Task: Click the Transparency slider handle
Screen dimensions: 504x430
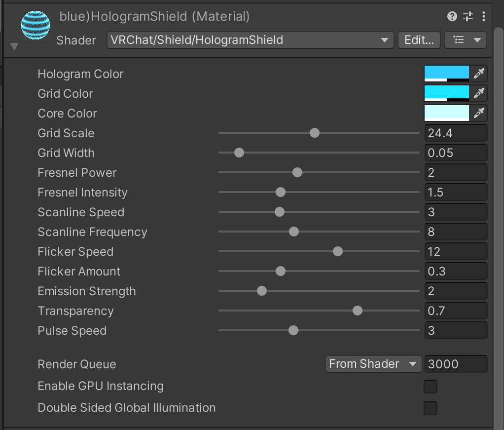Action: tap(357, 311)
